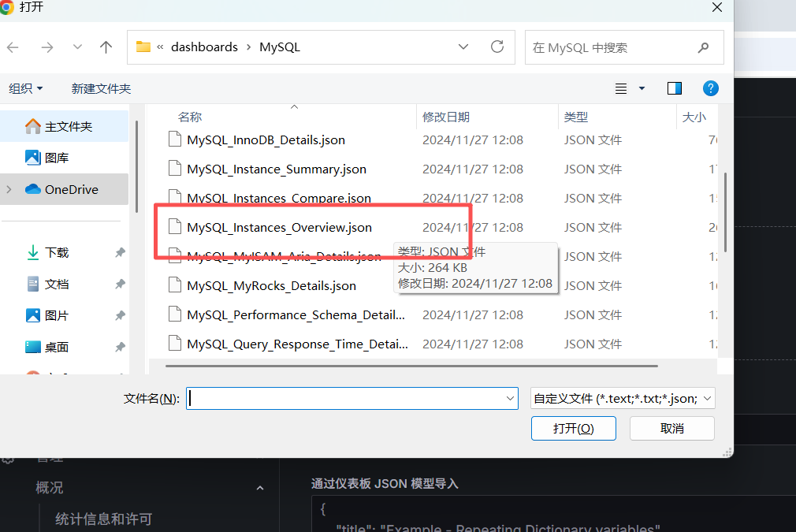This screenshot has width=796, height=532.
Task: Open the 自定义文件 type filter dropdown
Action: tap(623, 399)
